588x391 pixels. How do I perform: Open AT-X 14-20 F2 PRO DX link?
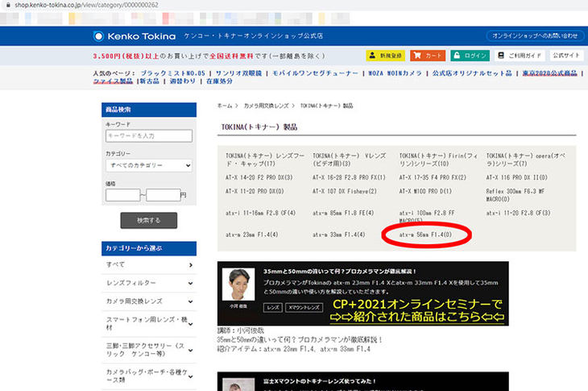(x=263, y=176)
